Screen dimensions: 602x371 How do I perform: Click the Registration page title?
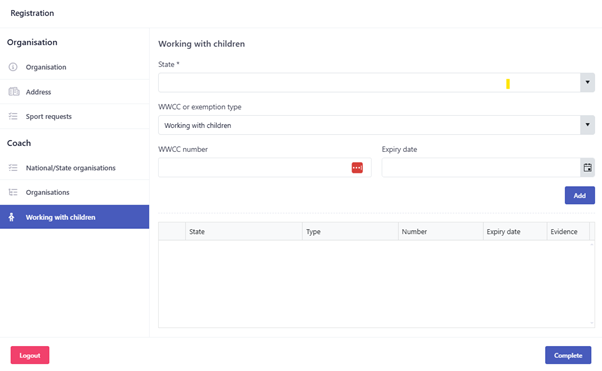[x=32, y=13]
